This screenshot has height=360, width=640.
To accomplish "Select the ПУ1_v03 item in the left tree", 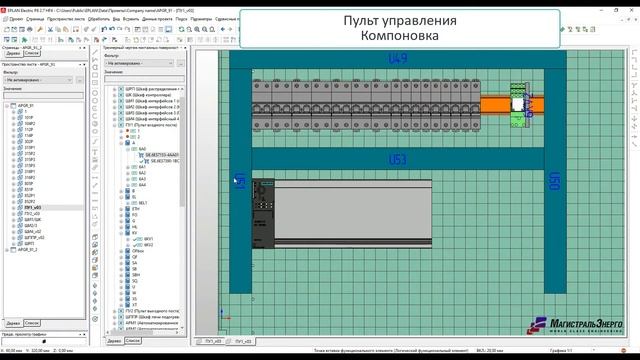I will [x=32, y=207].
